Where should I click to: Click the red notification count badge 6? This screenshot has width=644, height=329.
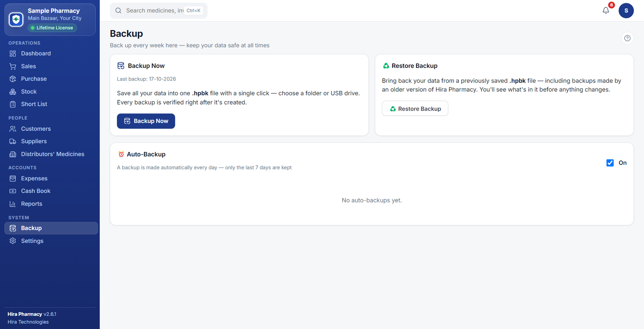point(611,5)
